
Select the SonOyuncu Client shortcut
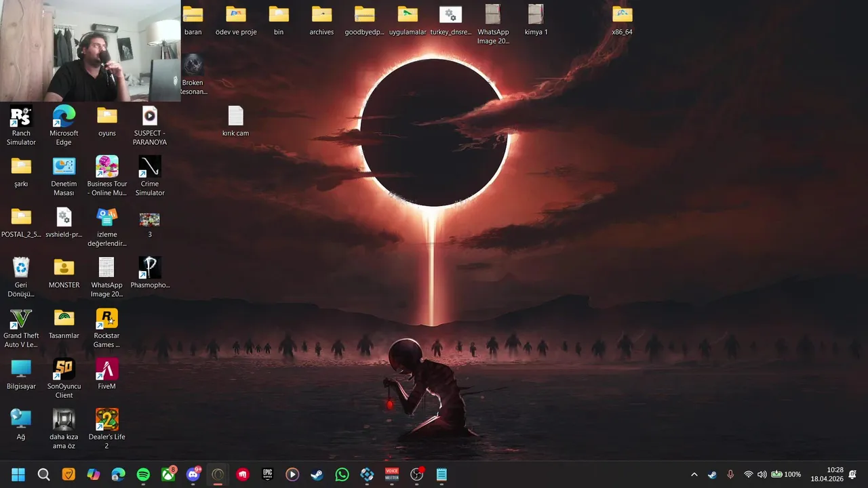point(64,378)
